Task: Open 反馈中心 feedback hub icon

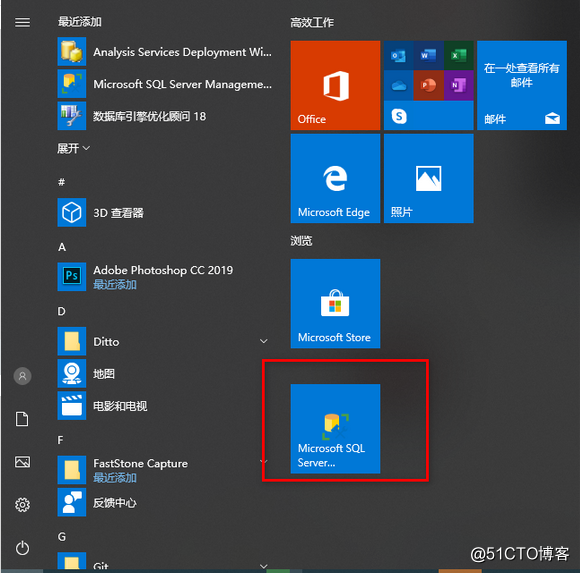Action: click(x=72, y=502)
